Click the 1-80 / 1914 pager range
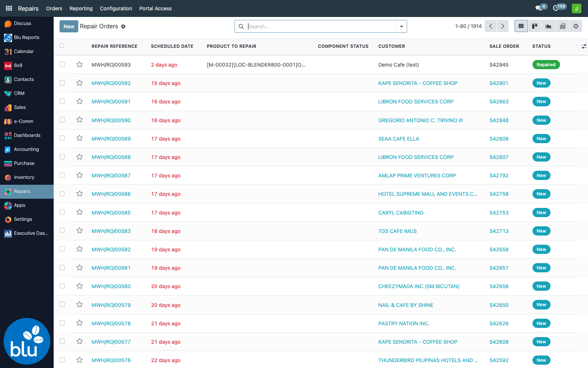 468,26
